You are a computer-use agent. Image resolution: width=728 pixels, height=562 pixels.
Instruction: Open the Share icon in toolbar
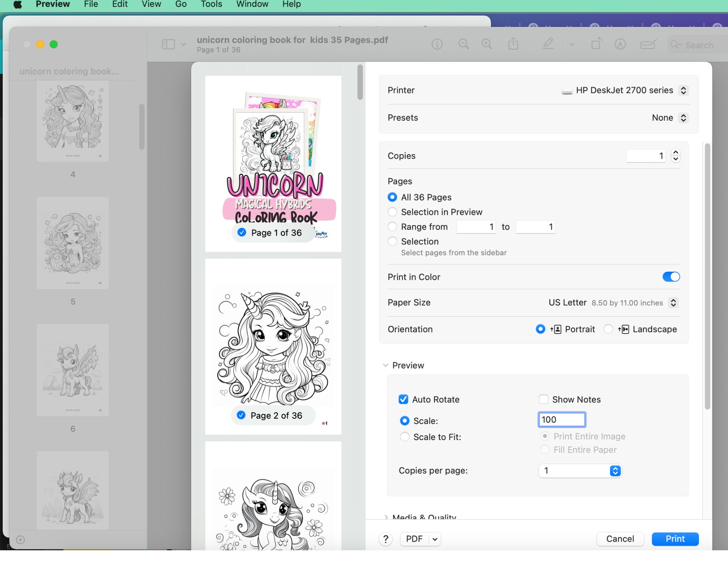tap(513, 44)
